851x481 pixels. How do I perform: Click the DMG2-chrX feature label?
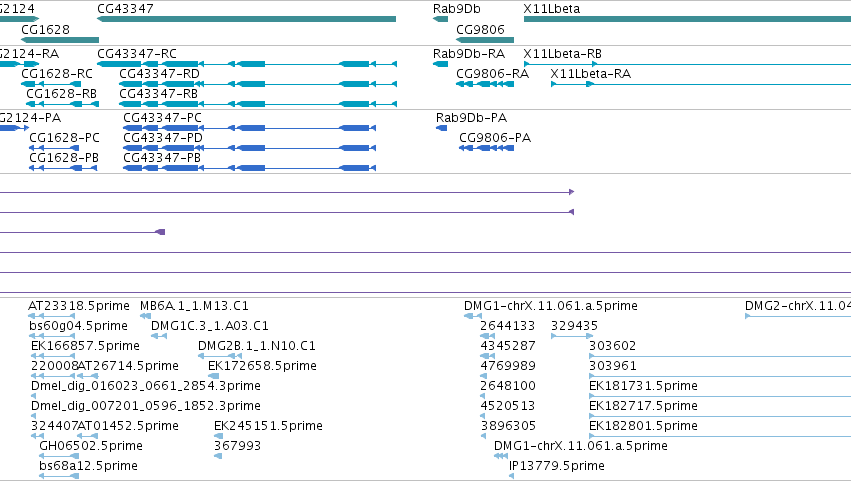tap(798, 306)
